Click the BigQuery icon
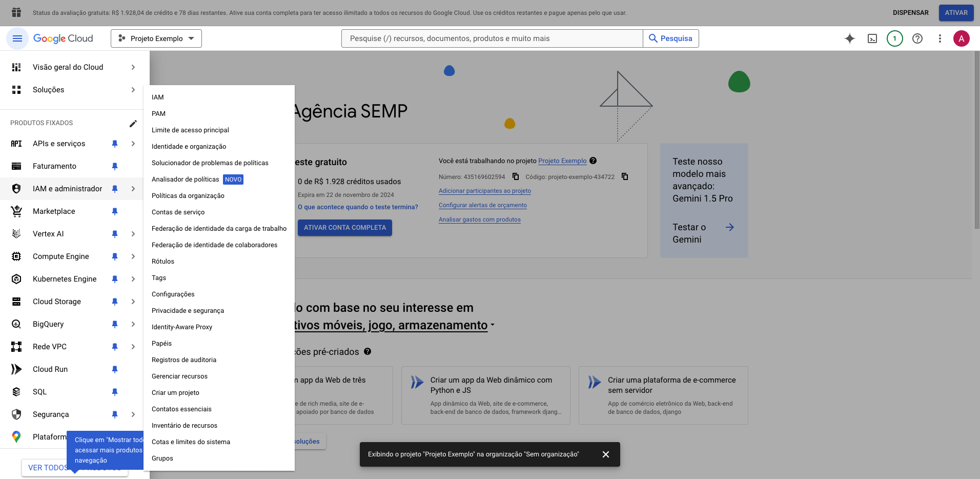 [16, 324]
